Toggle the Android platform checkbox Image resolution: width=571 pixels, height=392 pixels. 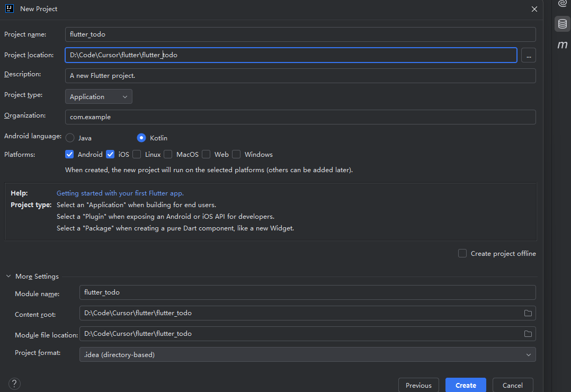(x=69, y=155)
